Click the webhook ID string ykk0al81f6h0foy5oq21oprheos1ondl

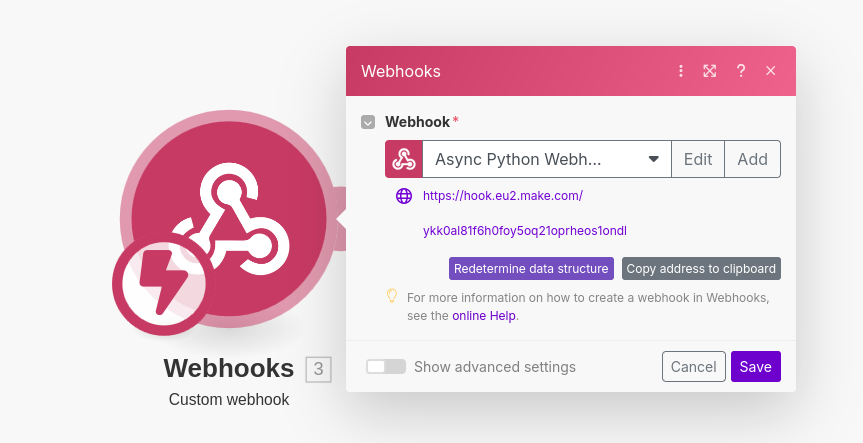(x=525, y=231)
